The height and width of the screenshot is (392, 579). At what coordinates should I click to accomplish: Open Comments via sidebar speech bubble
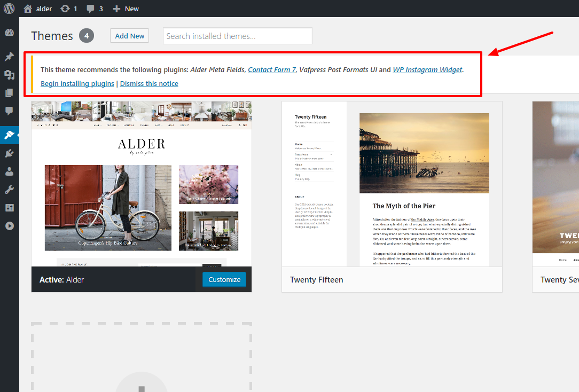10,111
